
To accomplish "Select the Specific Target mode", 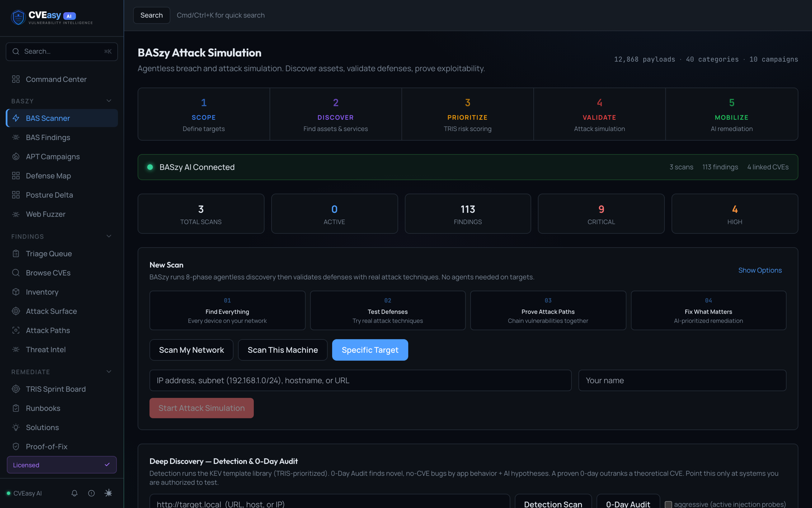I will (370, 350).
